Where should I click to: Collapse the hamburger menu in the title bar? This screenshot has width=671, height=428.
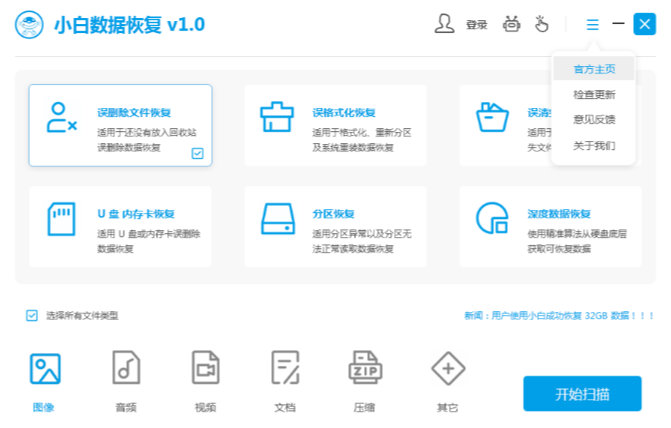tap(593, 24)
